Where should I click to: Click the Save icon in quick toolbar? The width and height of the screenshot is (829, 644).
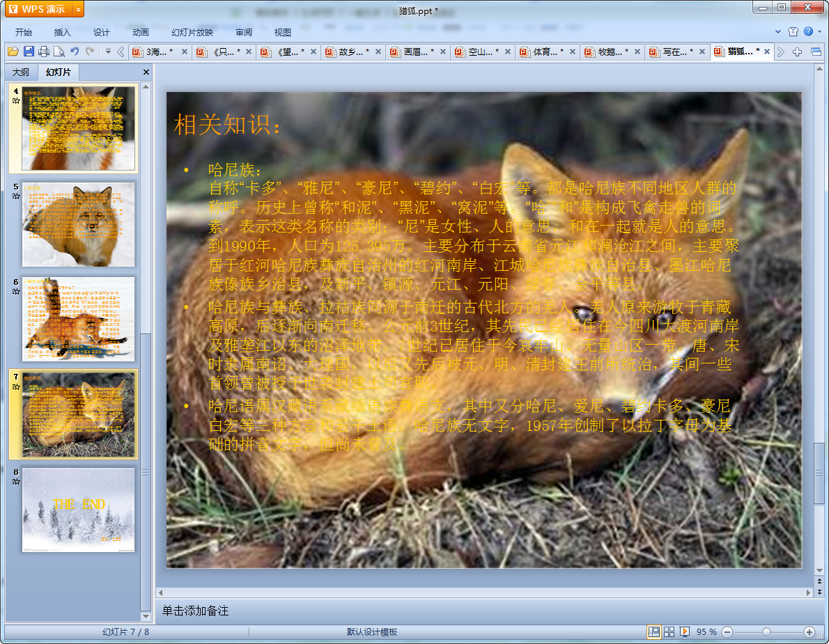pyautogui.click(x=29, y=52)
